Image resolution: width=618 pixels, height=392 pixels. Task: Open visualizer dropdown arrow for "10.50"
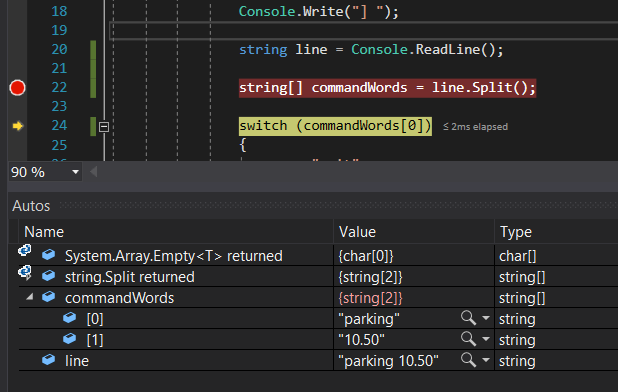(486, 339)
